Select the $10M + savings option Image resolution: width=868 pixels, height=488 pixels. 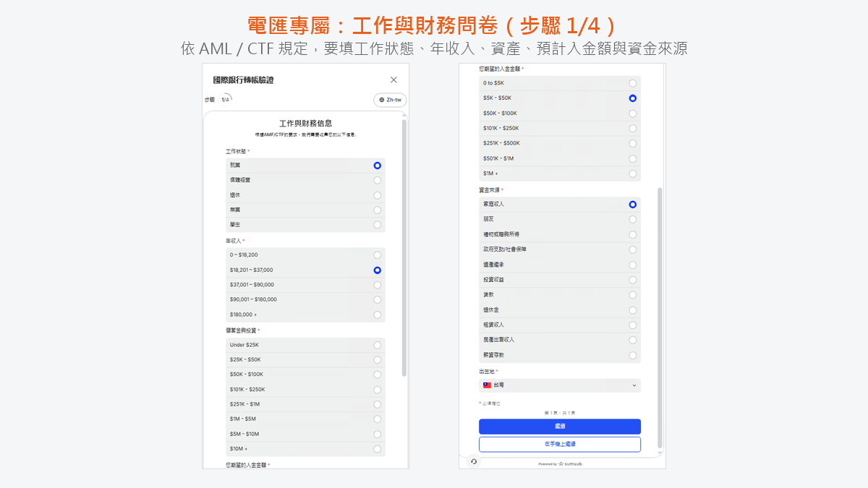pos(305,449)
